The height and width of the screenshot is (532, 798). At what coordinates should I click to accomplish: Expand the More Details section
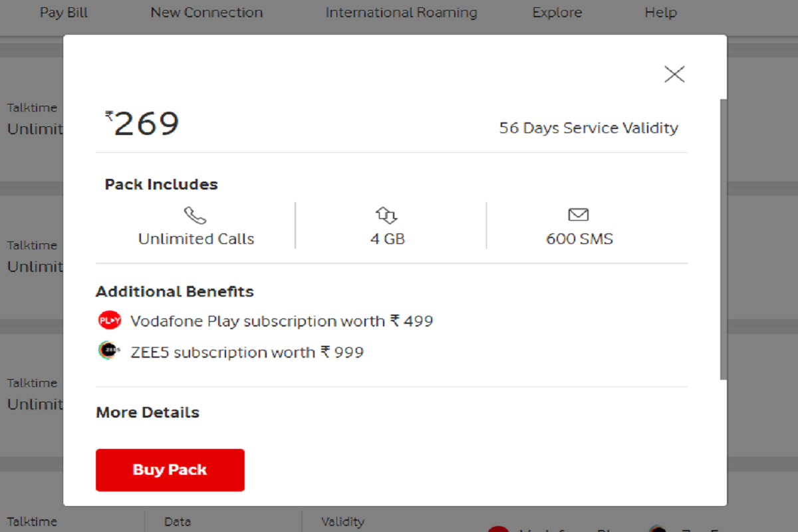tap(148, 412)
